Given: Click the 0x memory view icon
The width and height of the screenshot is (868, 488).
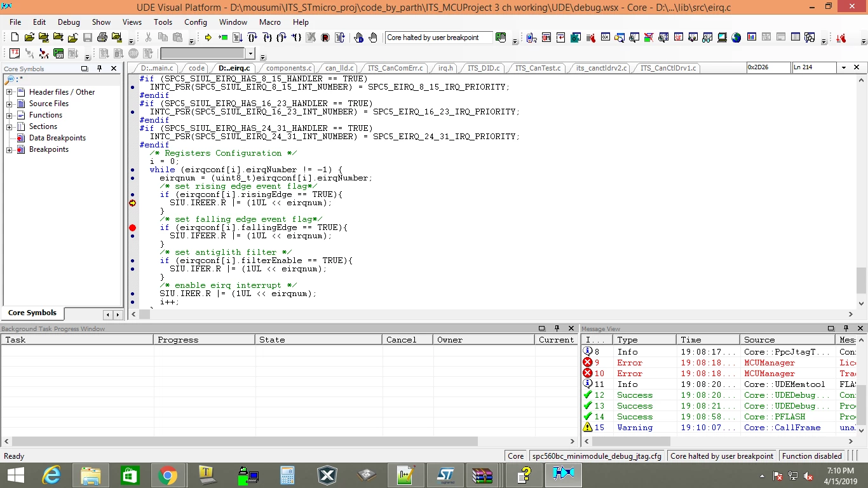Looking at the screenshot, I should [x=605, y=37].
